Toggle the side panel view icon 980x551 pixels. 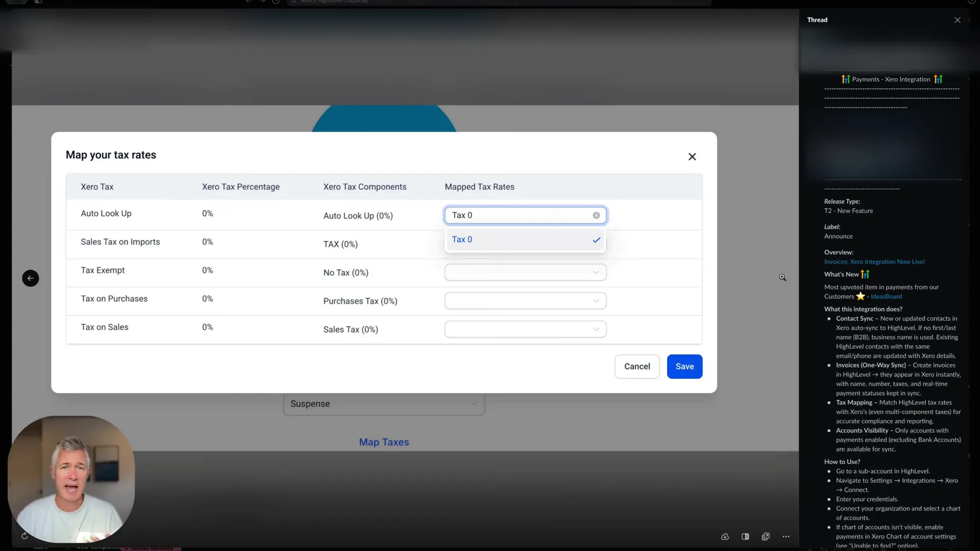pyautogui.click(x=745, y=536)
